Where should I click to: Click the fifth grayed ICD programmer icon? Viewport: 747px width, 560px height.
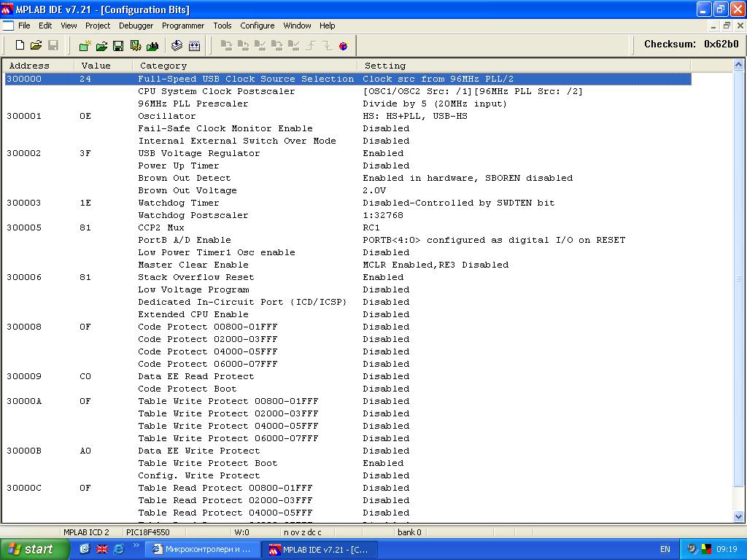pyautogui.click(x=294, y=45)
